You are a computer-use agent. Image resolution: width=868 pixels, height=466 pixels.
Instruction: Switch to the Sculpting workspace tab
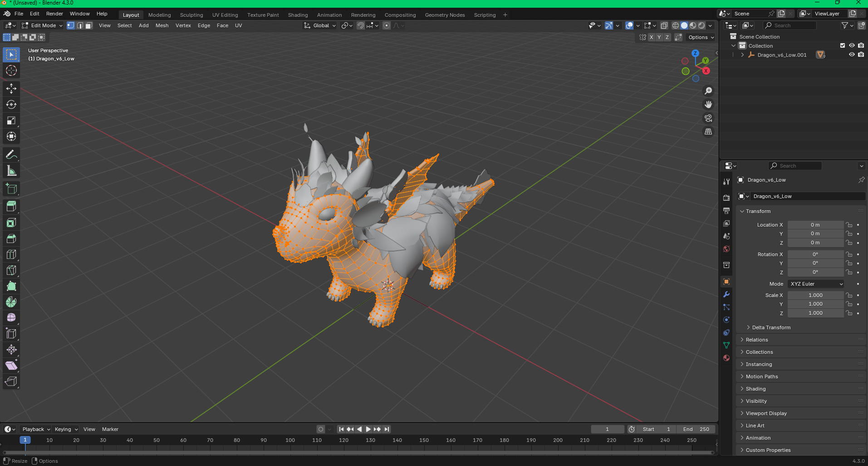pos(191,15)
